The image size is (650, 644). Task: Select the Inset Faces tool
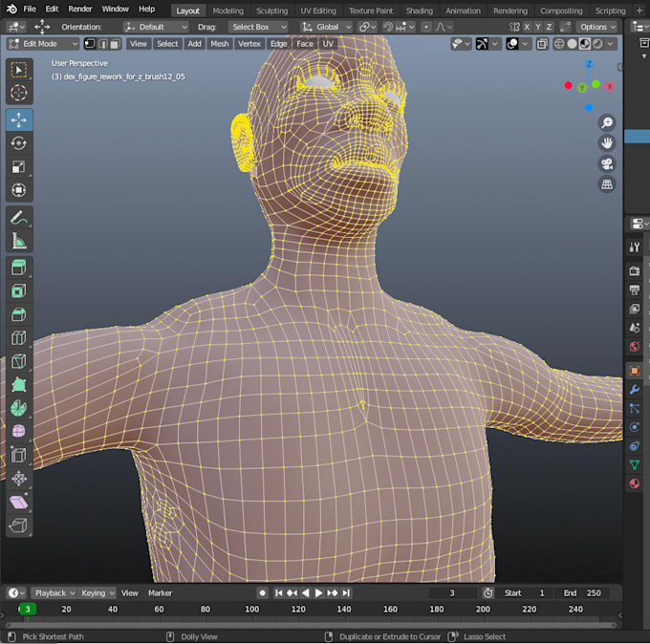(x=19, y=291)
